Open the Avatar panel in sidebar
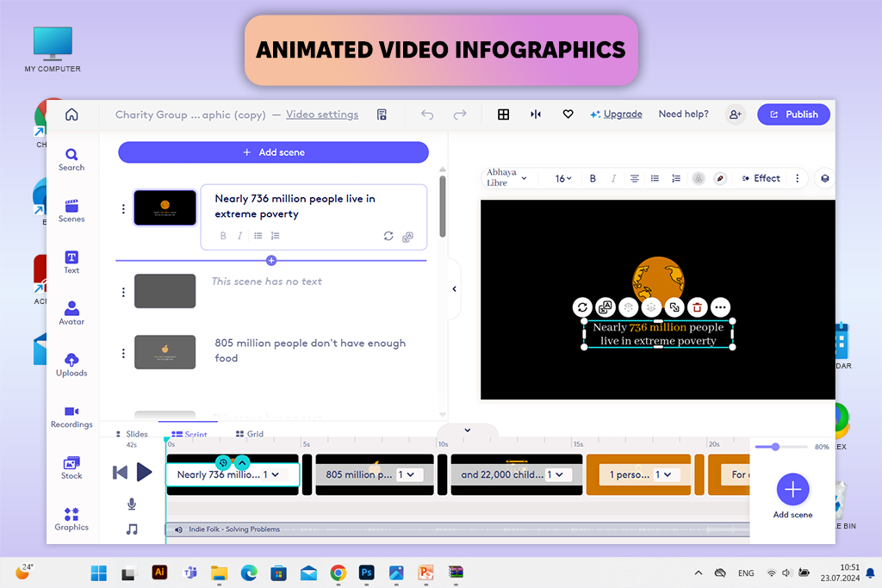 pos(71,312)
